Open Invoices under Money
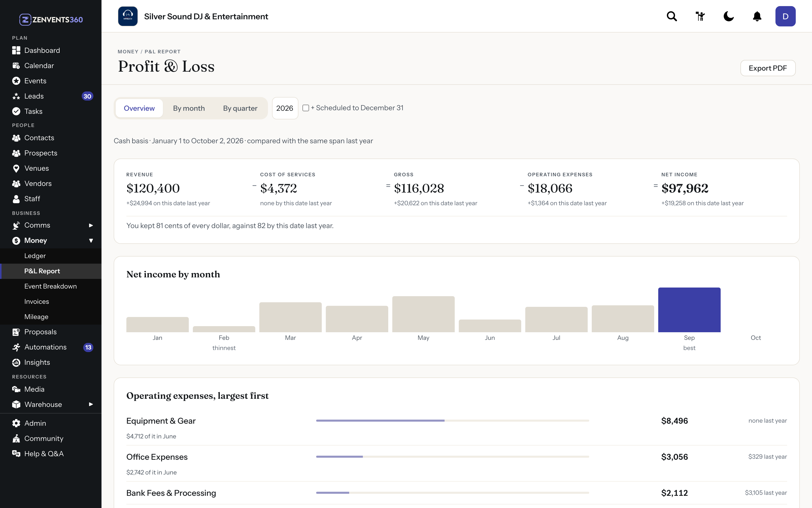Viewport: 812px width, 508px height. (51, 301)
